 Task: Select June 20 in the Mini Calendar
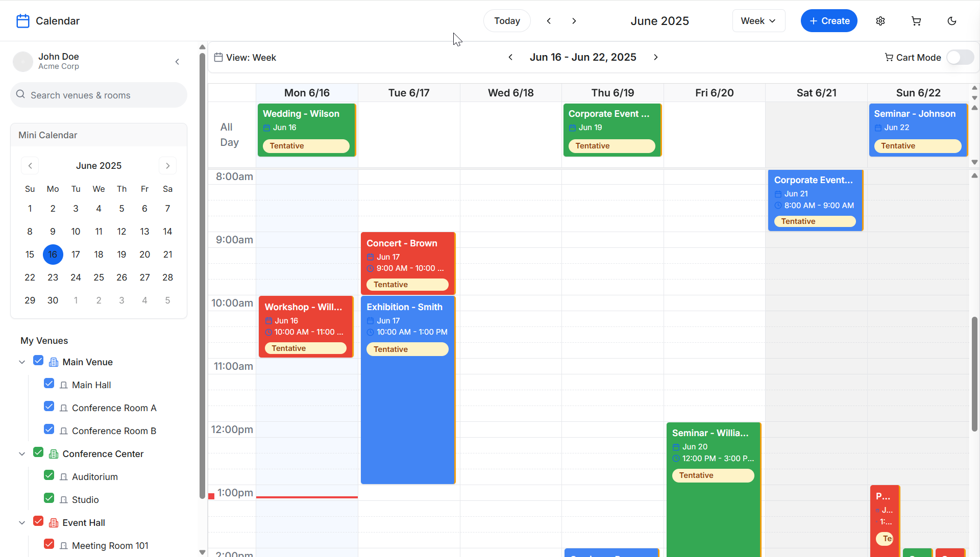(x=144, y=255)
